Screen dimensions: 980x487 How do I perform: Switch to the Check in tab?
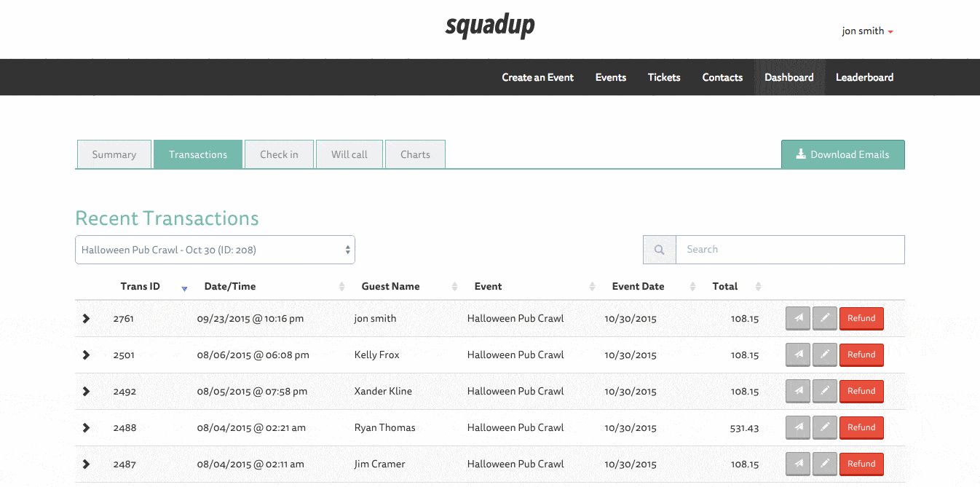tap(279, 154)
